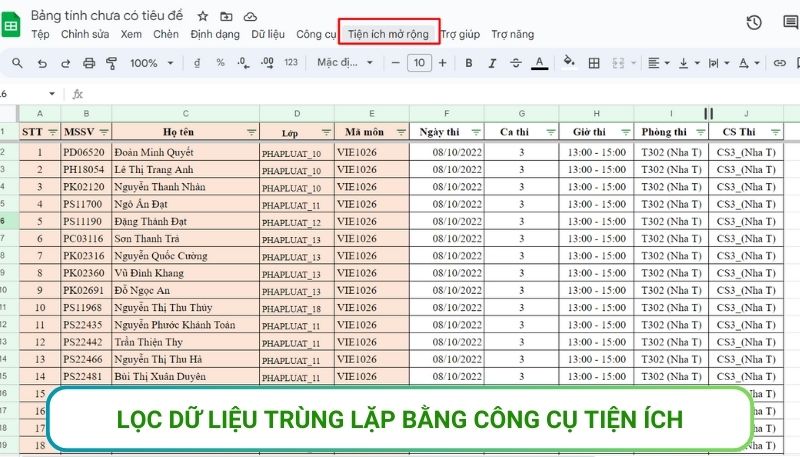Click the merge cells icon
Image resolution: width=800 pixels, height=457 pixels.
tap(618, 63)
